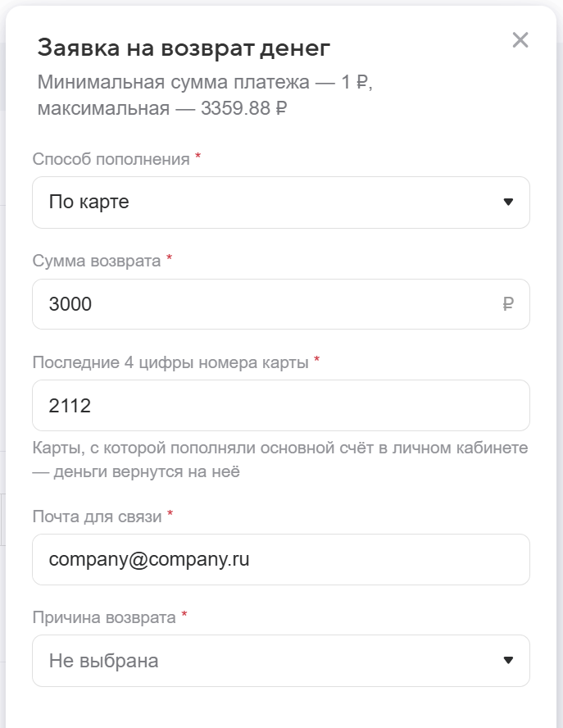Click the Последние 4 цифры номера карты label
This screenshot has height=728, width=563.
pos(170,362)
